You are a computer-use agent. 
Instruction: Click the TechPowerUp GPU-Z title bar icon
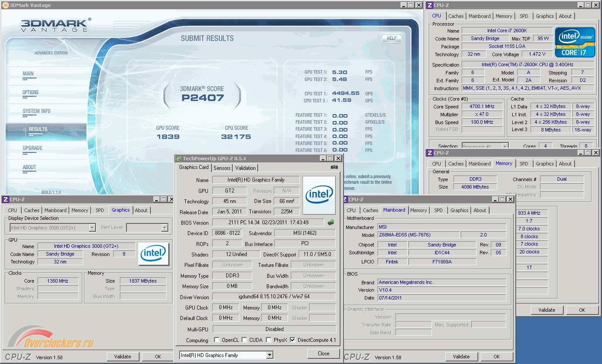click(x=179, y=158)
